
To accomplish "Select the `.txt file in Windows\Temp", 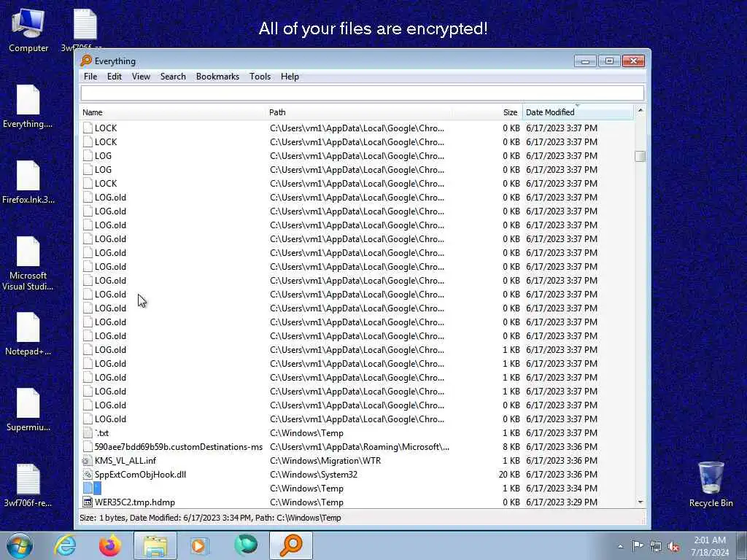I will [102, 433].
